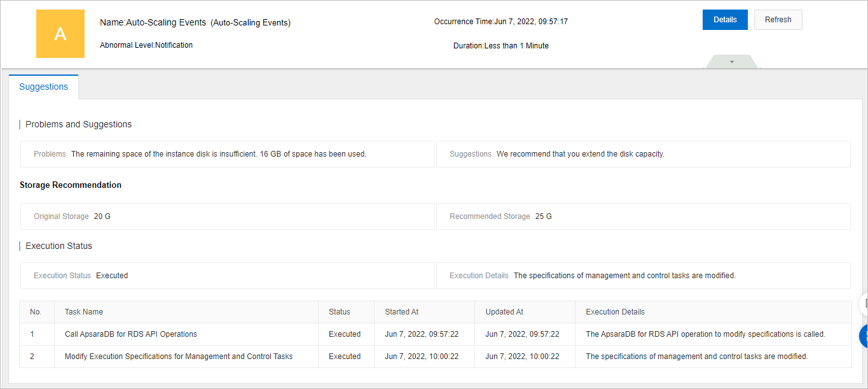Open the Details button

click(x=725, y=20)
